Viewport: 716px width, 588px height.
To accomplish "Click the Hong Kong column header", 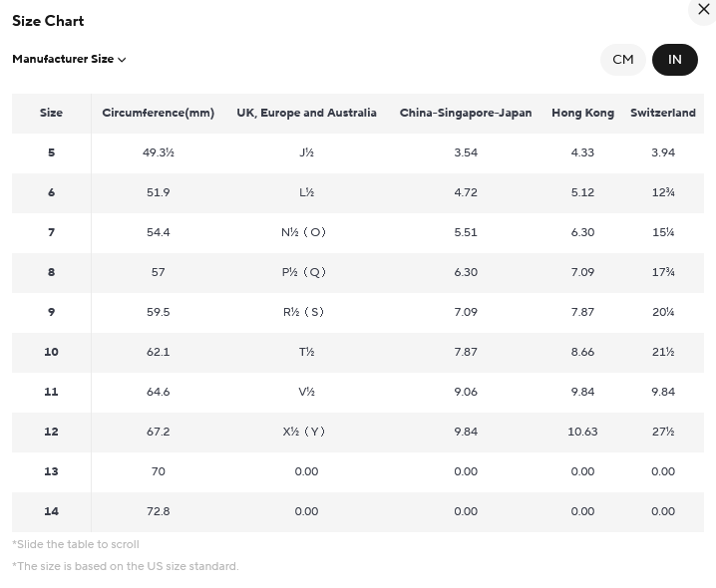I will (x=582, y=113).
